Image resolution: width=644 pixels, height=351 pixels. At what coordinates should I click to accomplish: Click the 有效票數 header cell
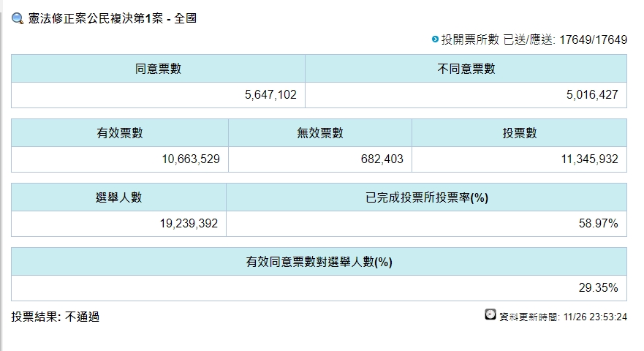[x=120, y=133]
